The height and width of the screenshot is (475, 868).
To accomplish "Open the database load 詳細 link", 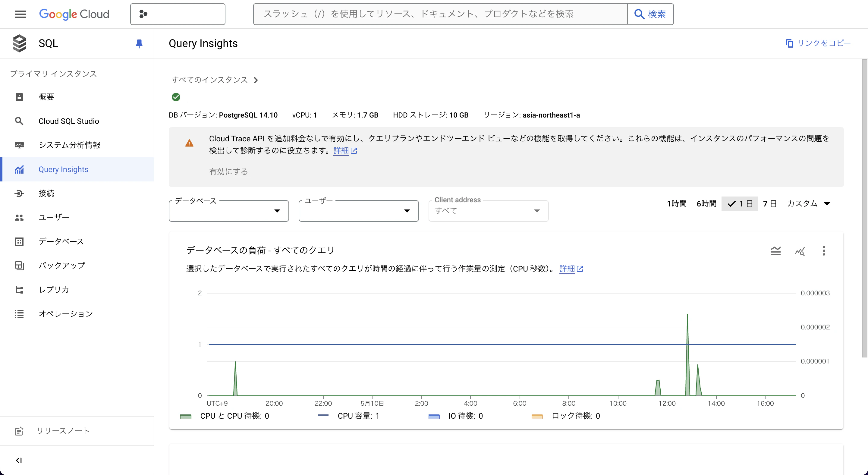I will tap(571, 269).
